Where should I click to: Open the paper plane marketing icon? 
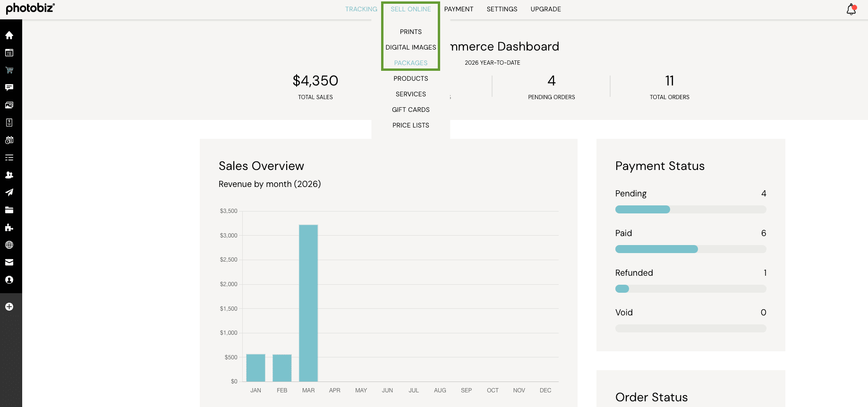[9, 192]
